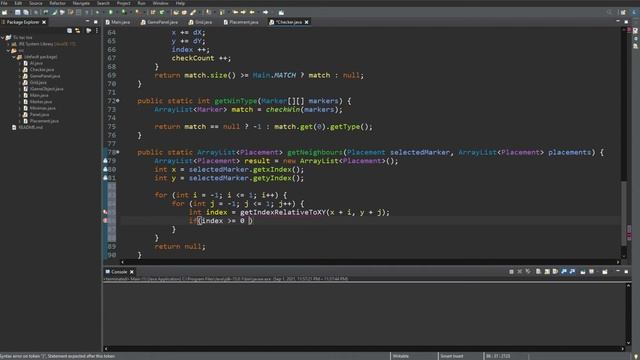This screenshot has height=360, width=640.
Task: Click the New Java Class toolbar icon
Action: (x=162, y=12)
